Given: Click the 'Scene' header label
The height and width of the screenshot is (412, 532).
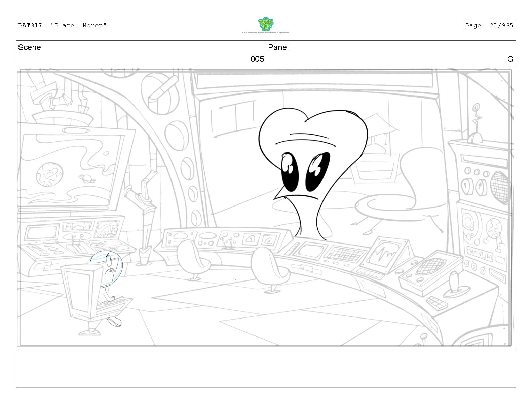Looking at the screenshot, I should (x=30, y=47).
